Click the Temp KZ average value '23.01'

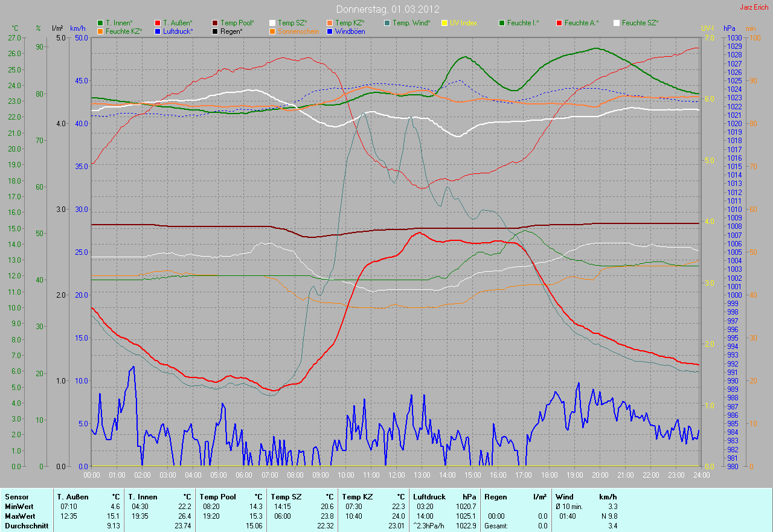(396, 526)
